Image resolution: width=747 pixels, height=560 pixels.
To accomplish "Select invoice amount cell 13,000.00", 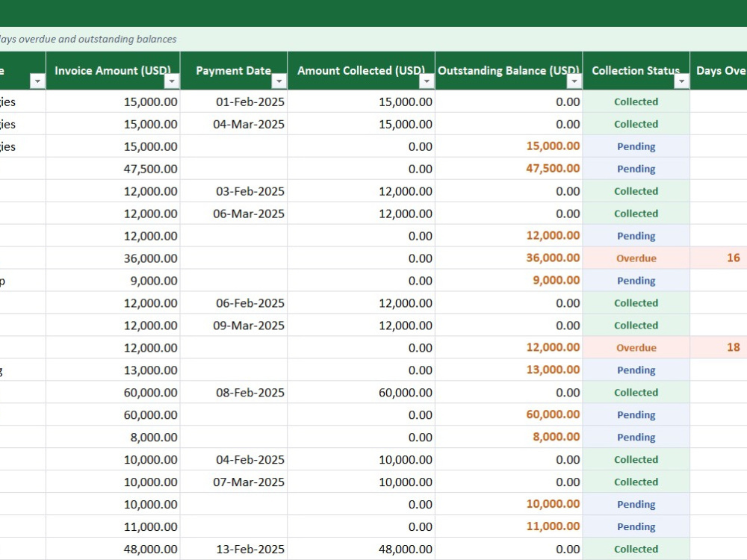I will 113,370.
